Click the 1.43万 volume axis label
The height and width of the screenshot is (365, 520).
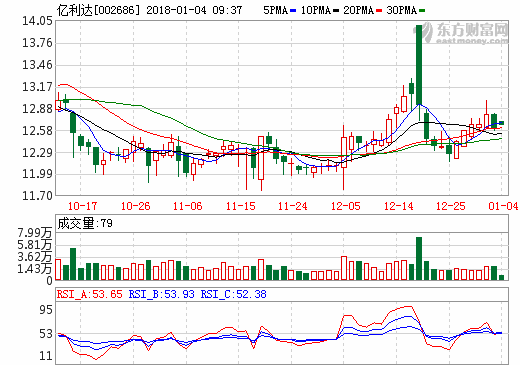pos(35,268)
